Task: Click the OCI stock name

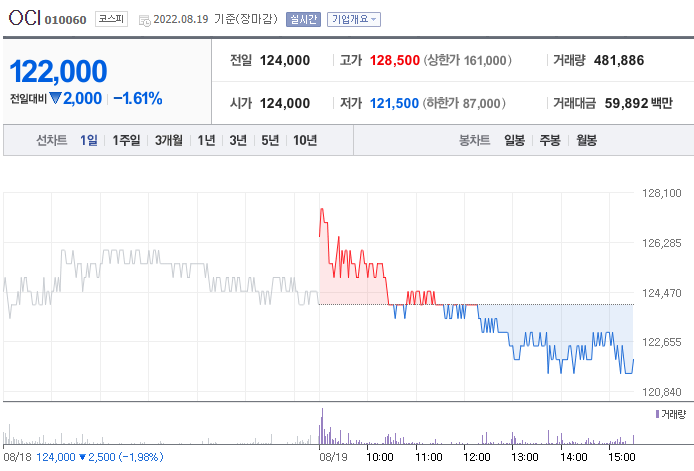Action: [25, 18]
